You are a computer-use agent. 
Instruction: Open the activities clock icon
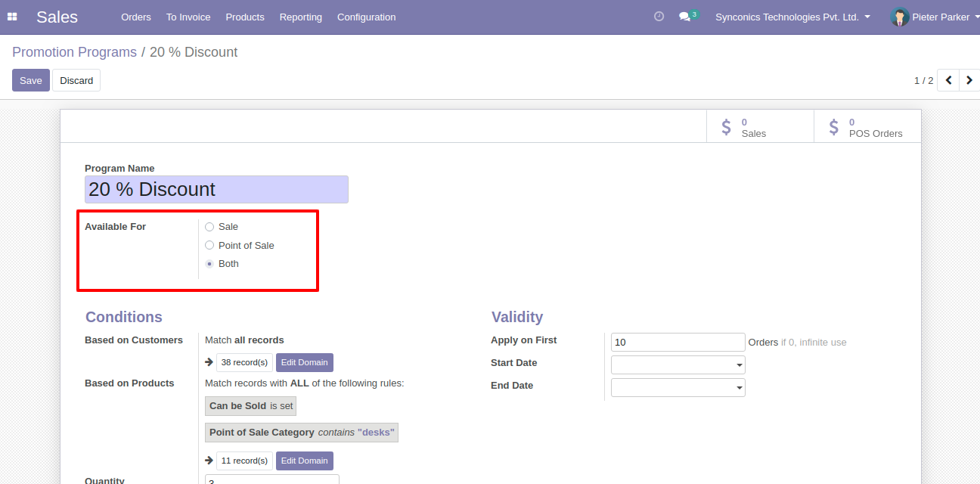[x=659, y=17]
